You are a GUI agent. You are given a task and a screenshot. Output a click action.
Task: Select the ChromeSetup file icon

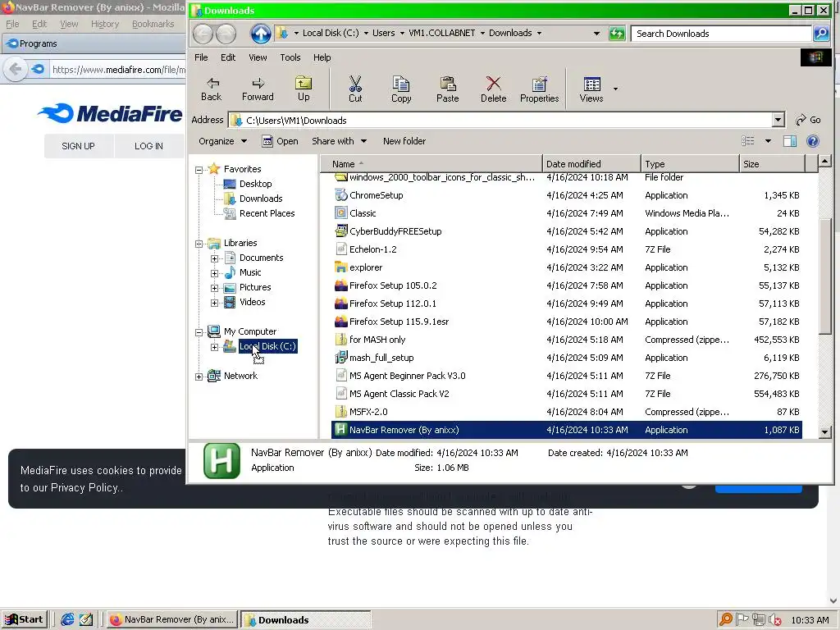340,195
